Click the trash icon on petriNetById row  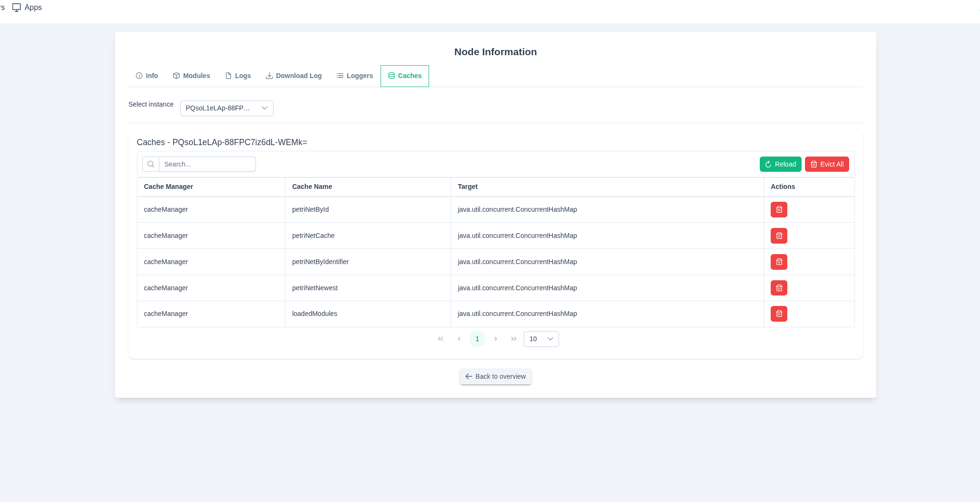pos(779,209)
